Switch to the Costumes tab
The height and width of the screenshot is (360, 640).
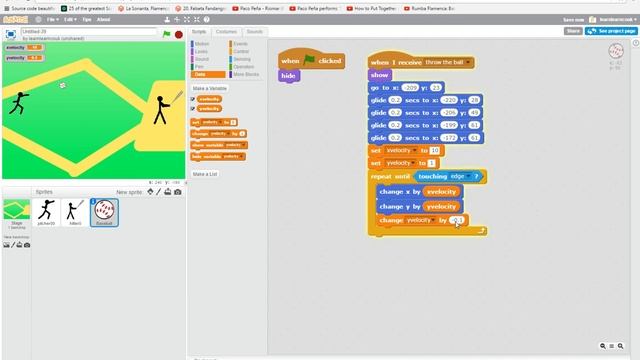coord(226,31)
